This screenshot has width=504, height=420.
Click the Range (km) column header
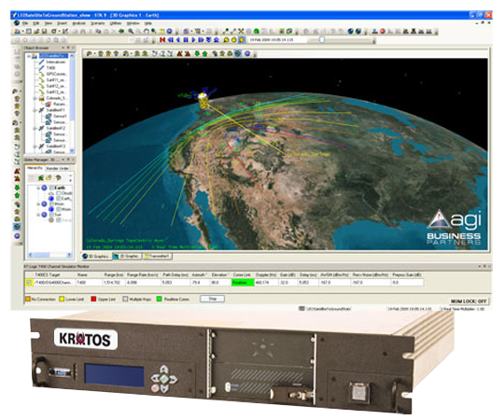point(114,275)
